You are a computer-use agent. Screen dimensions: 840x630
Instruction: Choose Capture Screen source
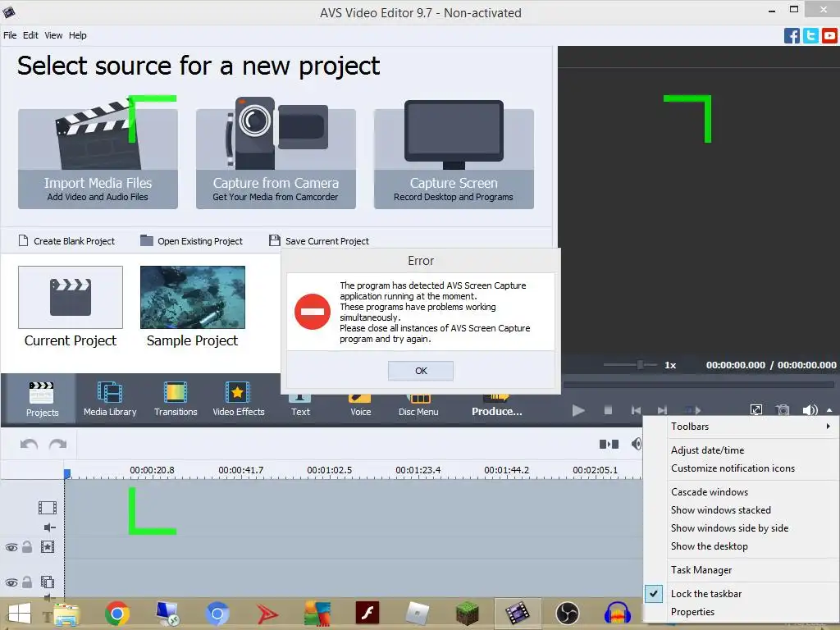(x=454, y=158)
